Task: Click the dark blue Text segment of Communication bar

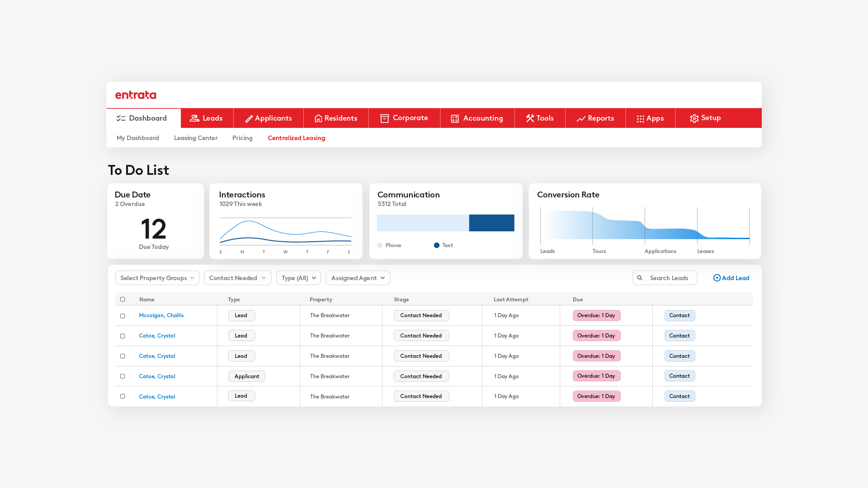Action: click(491, 223)
